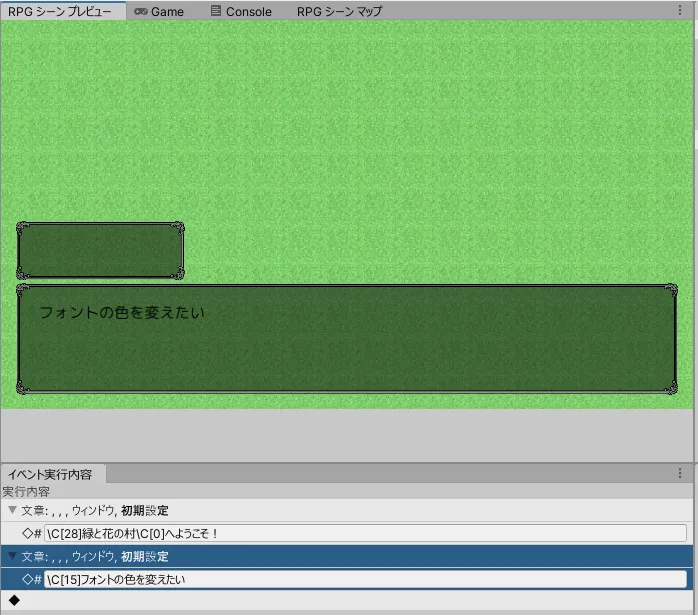Select the highlighted 文章: ウィンドウ, 初期設定 row
Screen dimensions: 698x615
pos(347,556)
